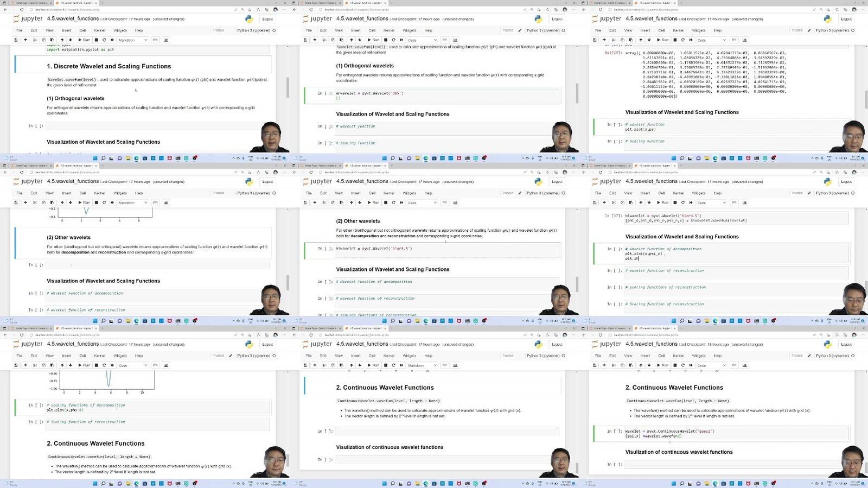Open the Markdown cell-type dropdown in the 'Discrete Wavelet' frame
This screenshot has width=868, height=488.
point(132,40)
